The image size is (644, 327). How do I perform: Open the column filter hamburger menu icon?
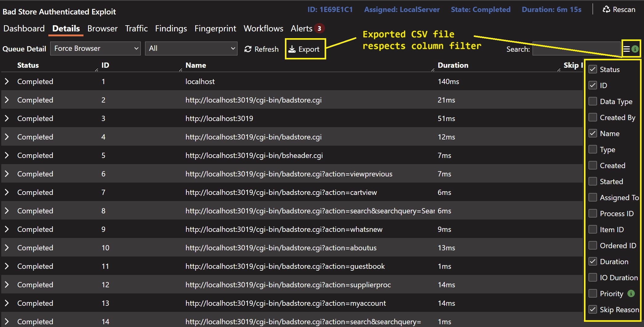pos(626,49)
